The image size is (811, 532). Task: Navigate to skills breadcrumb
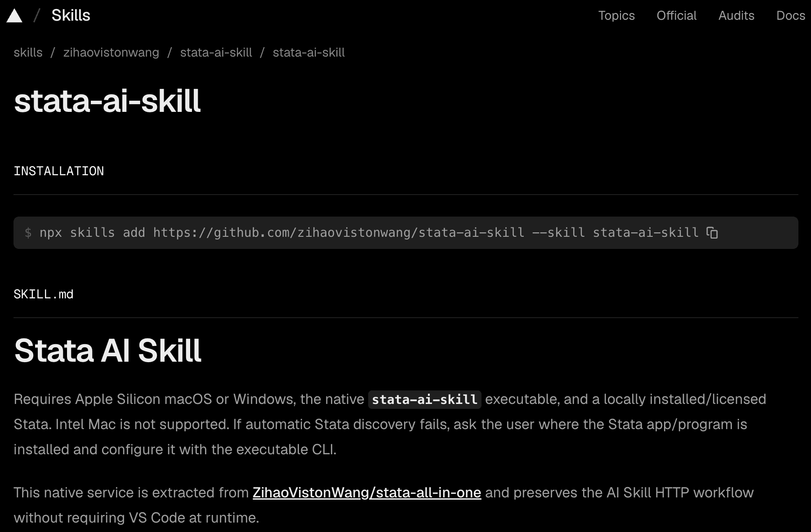coord(28,53)
